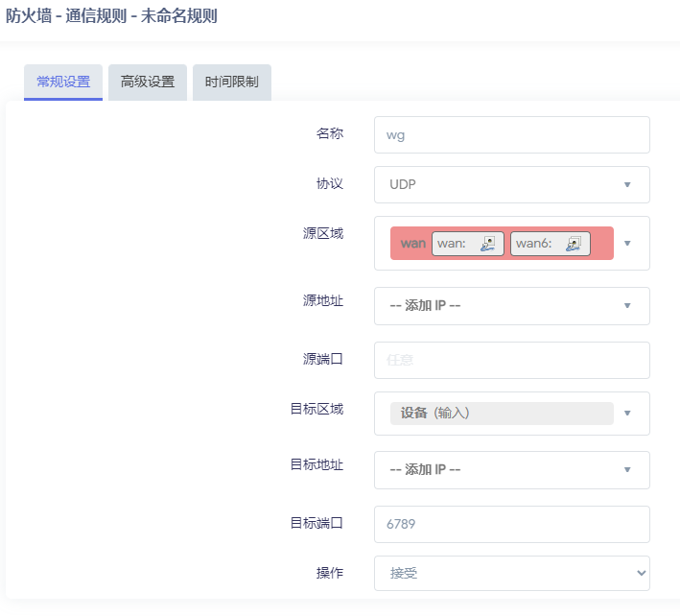This screenshot has height=616, width=680.
Task: Open the 高级设置 tab
Action: click(148, 82)
